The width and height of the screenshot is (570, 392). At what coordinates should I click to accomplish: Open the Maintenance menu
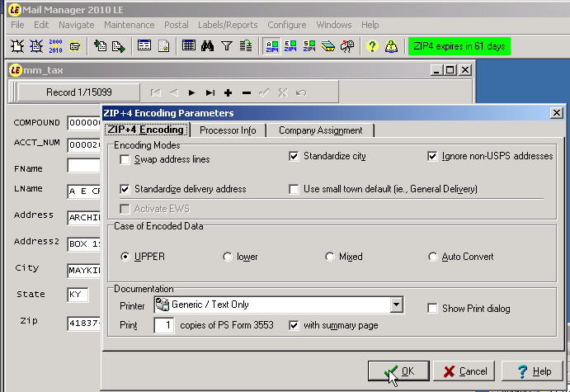(x=129, y=25)
